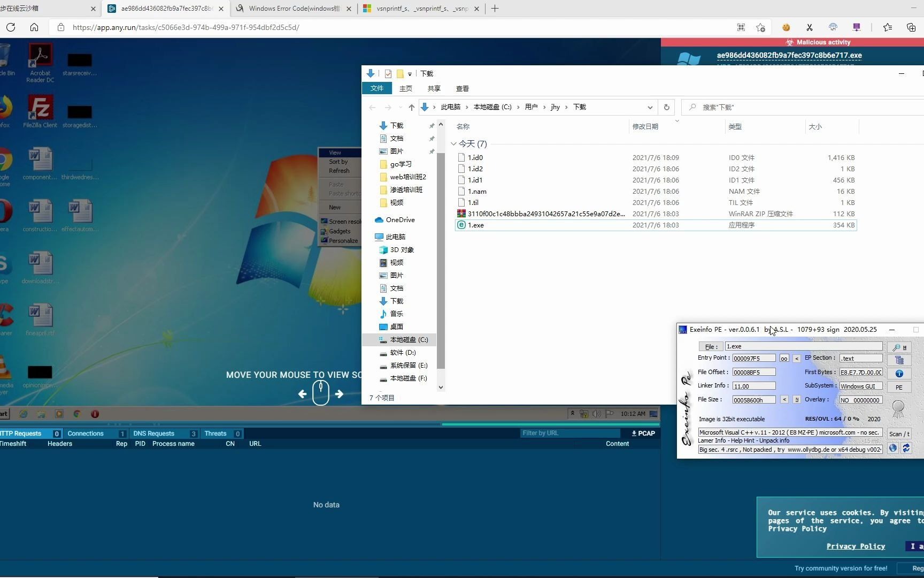Click the 1.exe file path field in Exeinfo PE
This screenshot has height=578, width=924.
click(x=804, y=347)
